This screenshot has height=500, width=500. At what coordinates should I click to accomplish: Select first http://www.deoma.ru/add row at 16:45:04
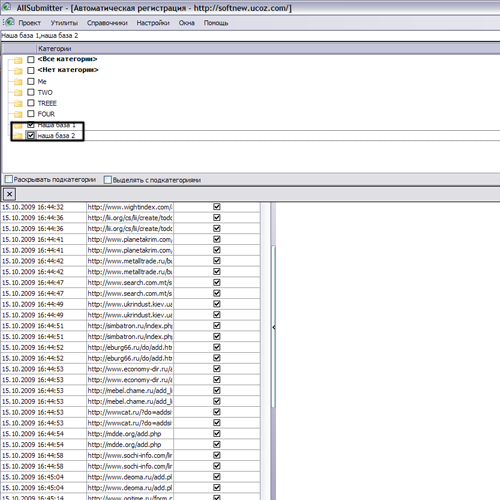(x=130, y=477)
